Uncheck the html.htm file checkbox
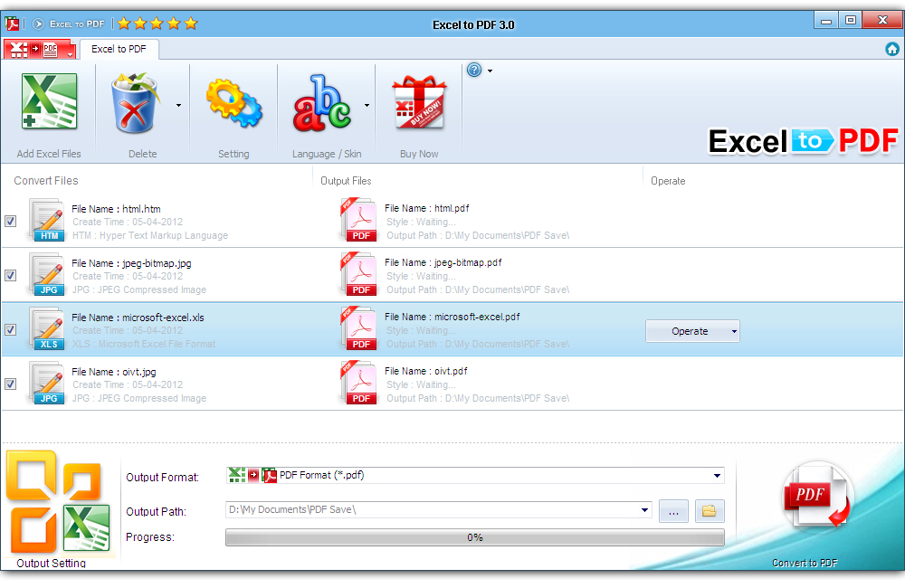The width and height of the screenshot is (905, 588). pos(10,221)
